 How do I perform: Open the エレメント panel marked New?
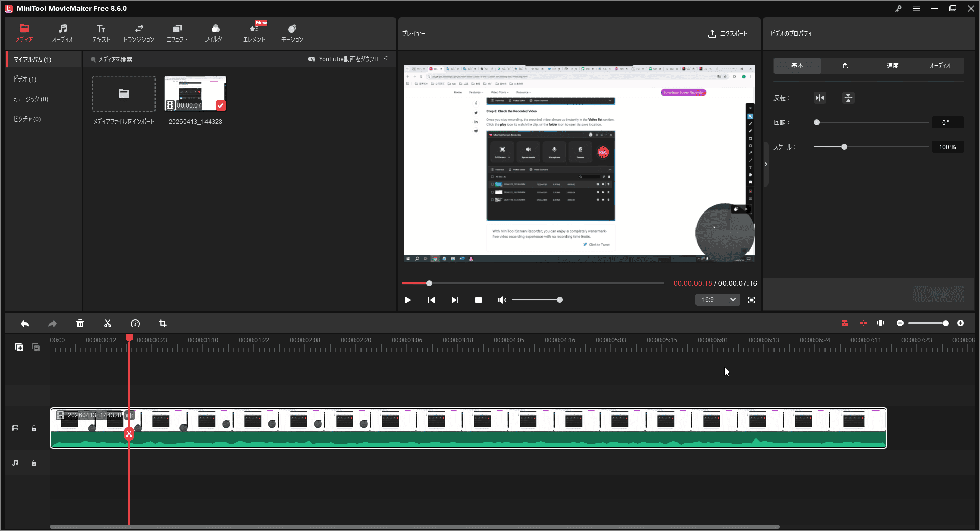254,33
